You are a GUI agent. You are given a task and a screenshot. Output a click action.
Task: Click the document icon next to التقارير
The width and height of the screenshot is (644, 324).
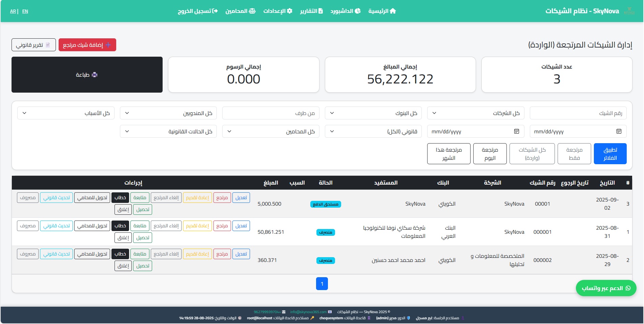[x=320, y=11]
